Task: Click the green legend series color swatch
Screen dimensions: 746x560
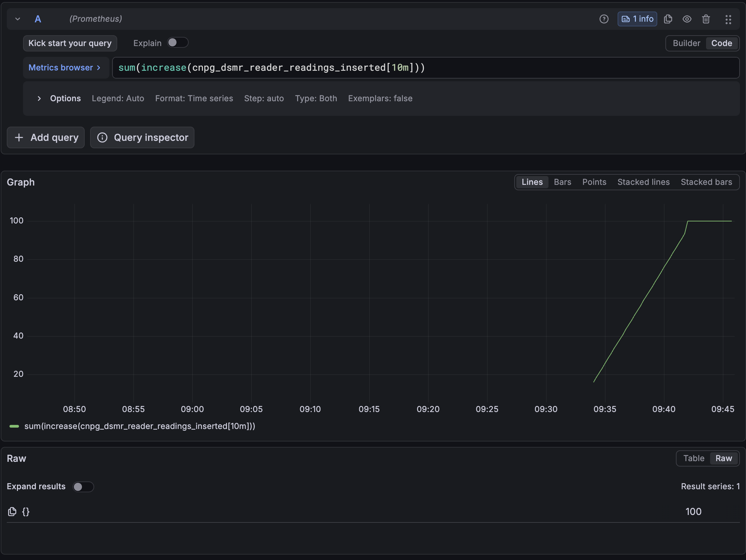Action: coord(14,426)
